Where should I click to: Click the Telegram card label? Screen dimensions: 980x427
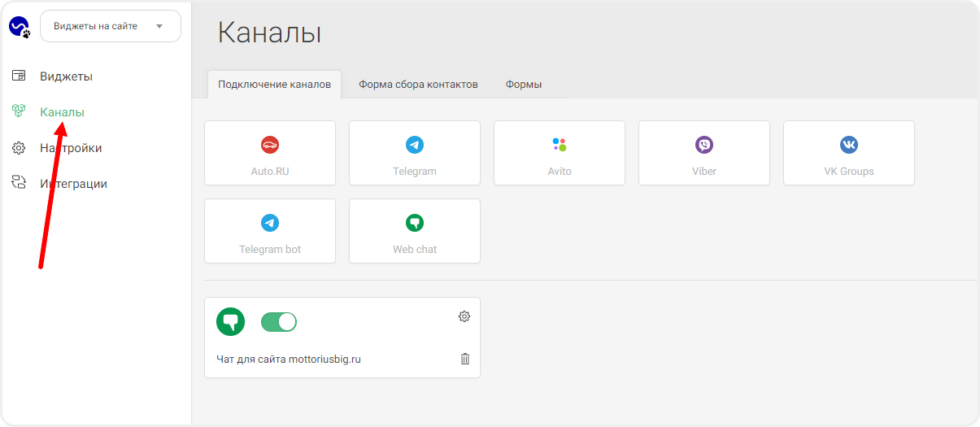click(415, 172)
